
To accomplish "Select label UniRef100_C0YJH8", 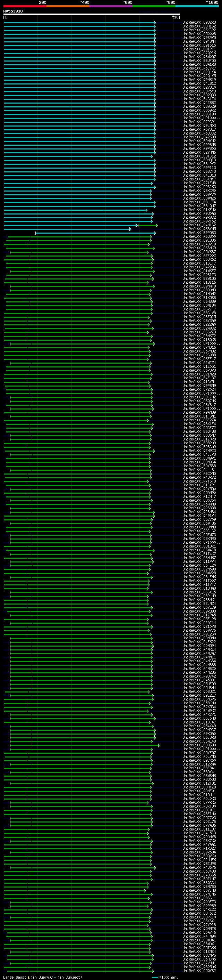I will click(x=199, y=890).
